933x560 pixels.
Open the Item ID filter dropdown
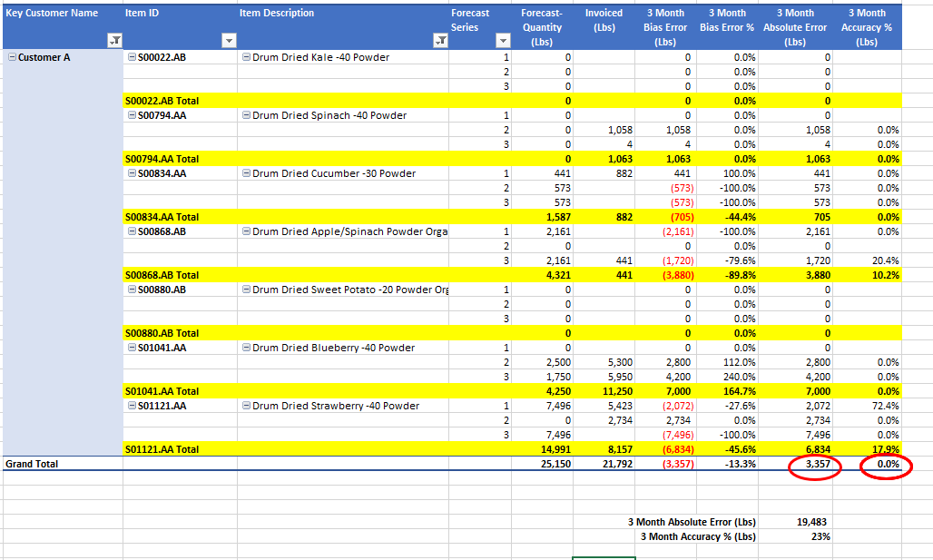229,41
